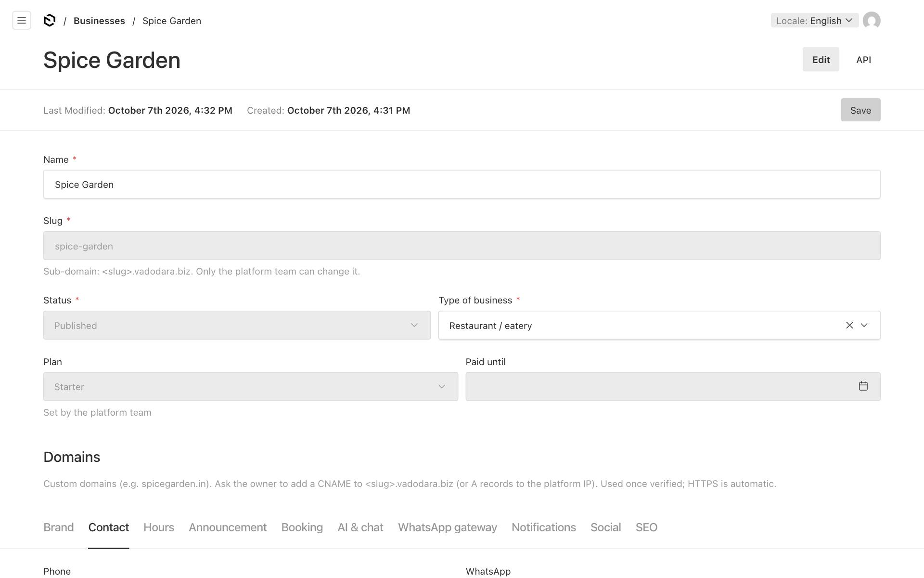Image resolution: width=924 pixels, height=578 pixels.
Task: Click the Payload logo home icon
Action: [x=50, y=20]
